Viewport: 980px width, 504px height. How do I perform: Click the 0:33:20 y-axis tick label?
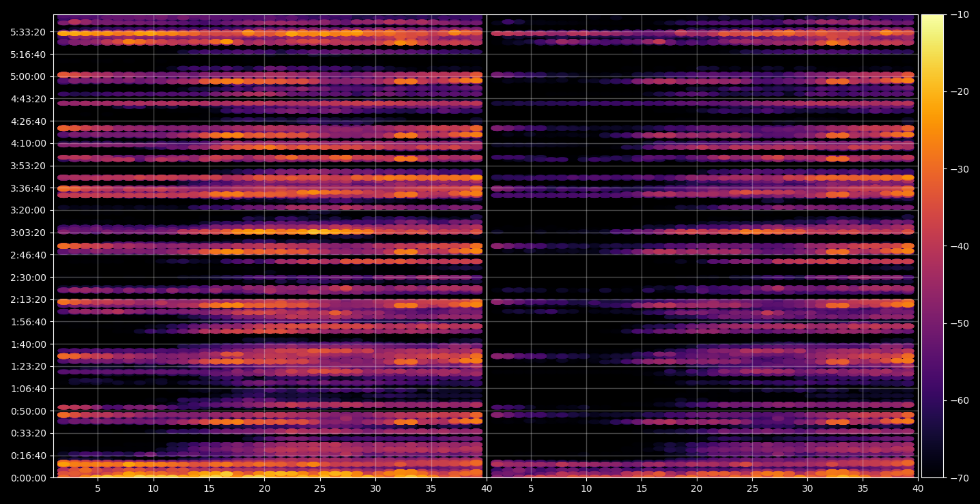[29, 433]
